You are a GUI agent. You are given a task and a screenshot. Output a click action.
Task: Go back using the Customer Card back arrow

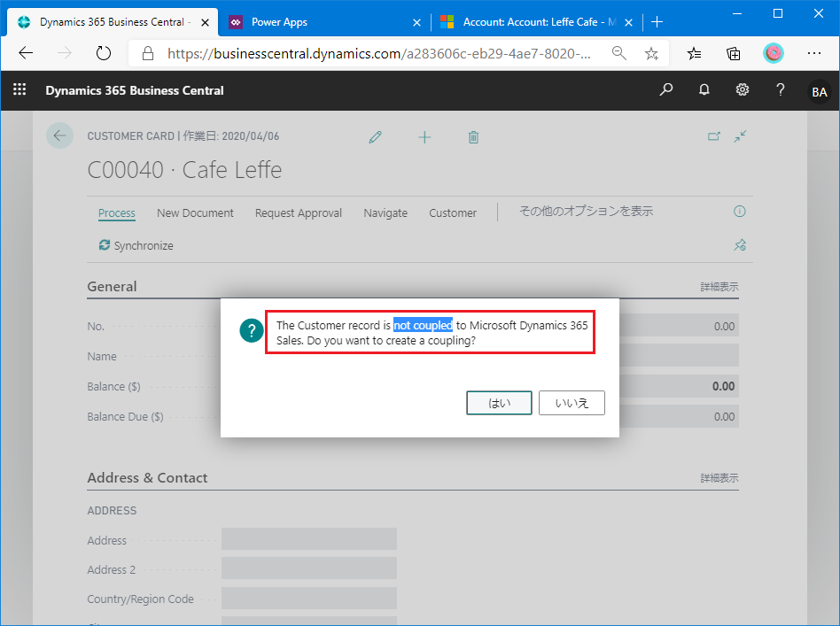pos(59,135)
